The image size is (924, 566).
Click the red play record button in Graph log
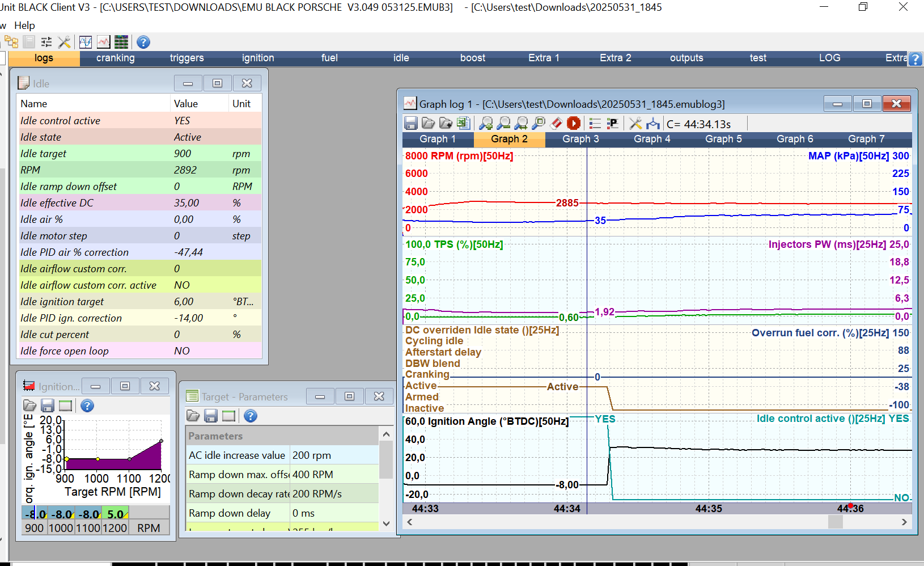click(x=574, y=123)
